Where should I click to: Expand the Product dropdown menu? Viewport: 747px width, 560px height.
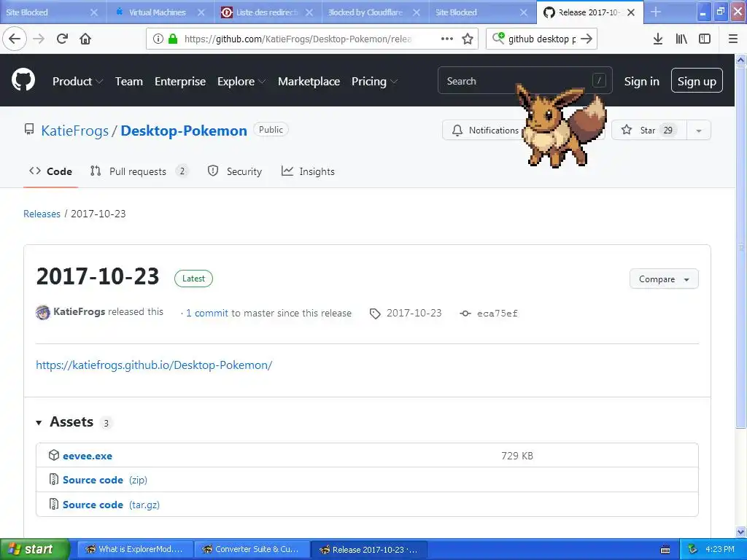pos(77,82)
